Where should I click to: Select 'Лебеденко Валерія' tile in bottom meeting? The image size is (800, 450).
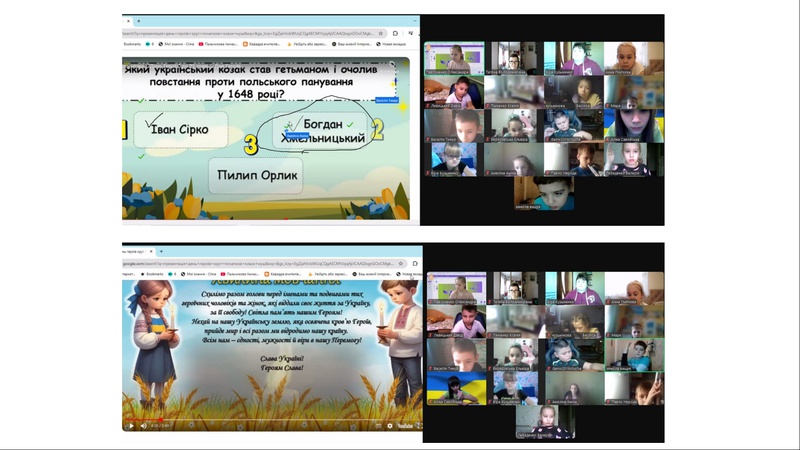coord(545,422)
